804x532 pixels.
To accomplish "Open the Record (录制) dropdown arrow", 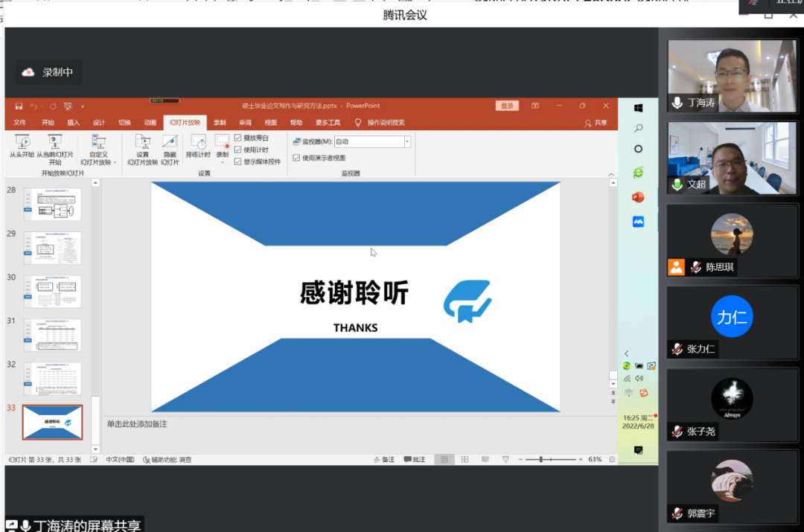I will (222, 162).
